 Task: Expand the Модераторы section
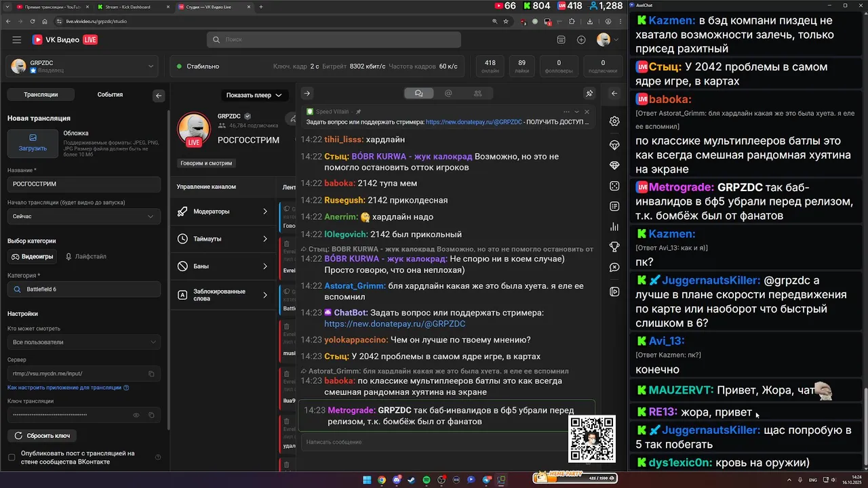click(223, 211)
